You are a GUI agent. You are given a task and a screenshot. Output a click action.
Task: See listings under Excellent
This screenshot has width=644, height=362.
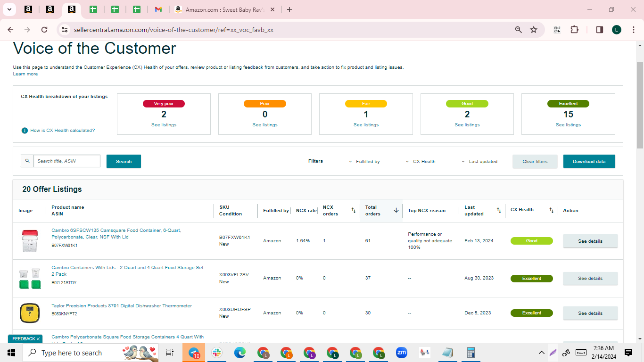pos(568,125)
